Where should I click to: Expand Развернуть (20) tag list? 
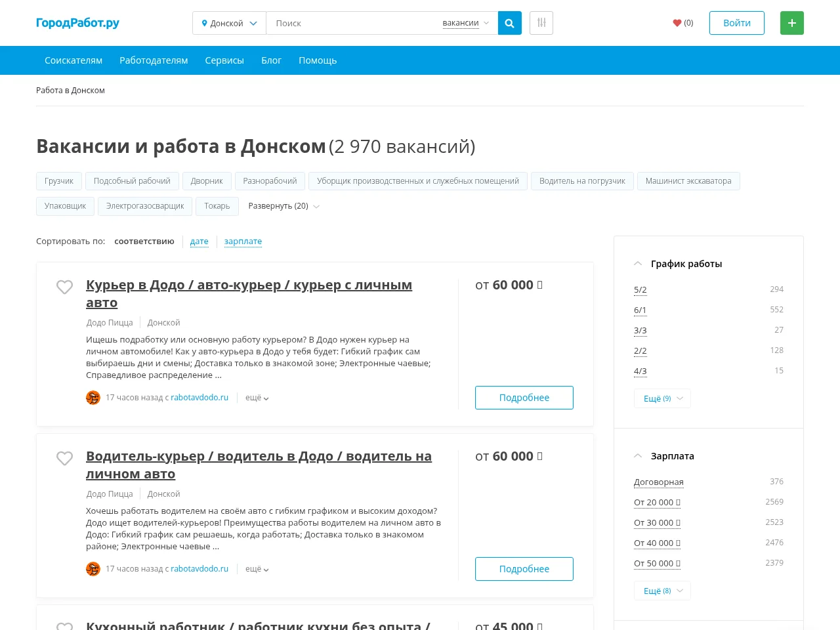click(x=284, y=206)
